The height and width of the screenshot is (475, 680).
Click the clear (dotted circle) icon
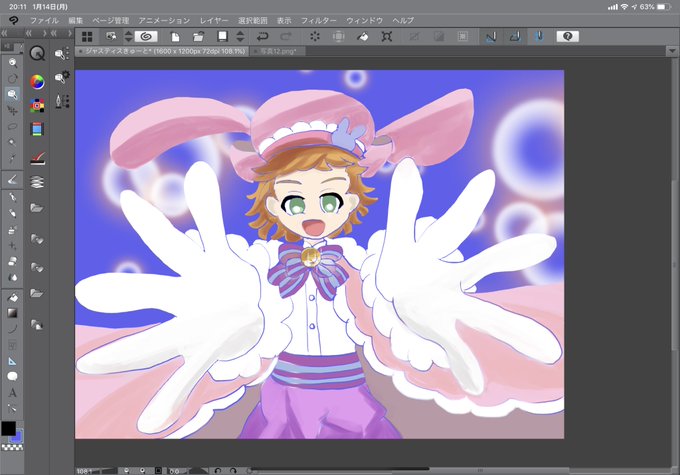tap(315, 36)
